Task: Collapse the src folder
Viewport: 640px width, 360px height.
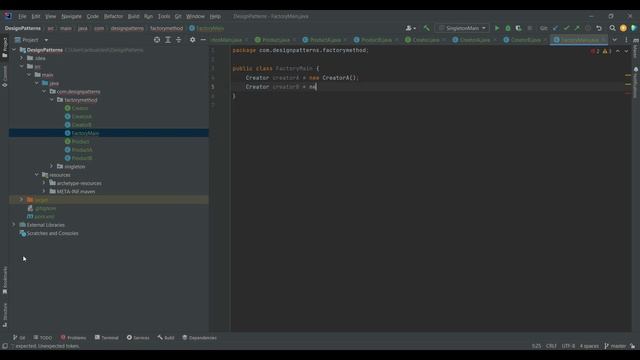Action: point(22,66)
